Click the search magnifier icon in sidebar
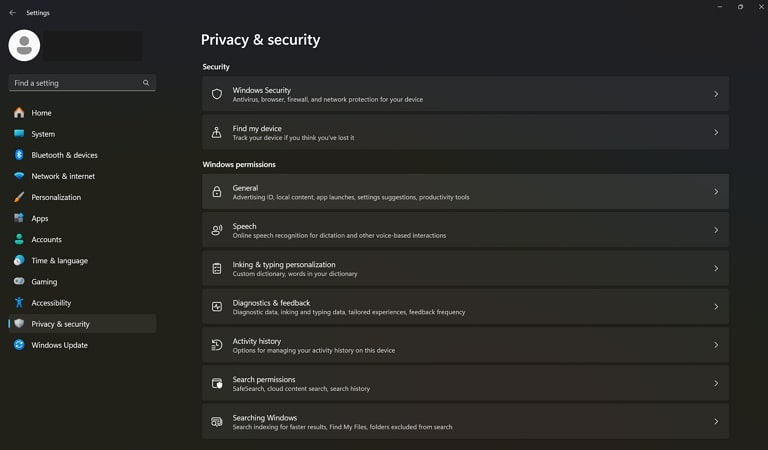Image resolution: width=768 pixels, height=450 pixels. coord(146,83)
